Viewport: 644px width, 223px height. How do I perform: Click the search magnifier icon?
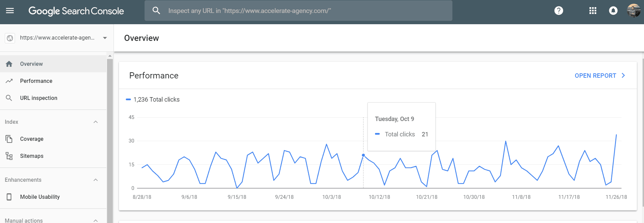point(156,11)
